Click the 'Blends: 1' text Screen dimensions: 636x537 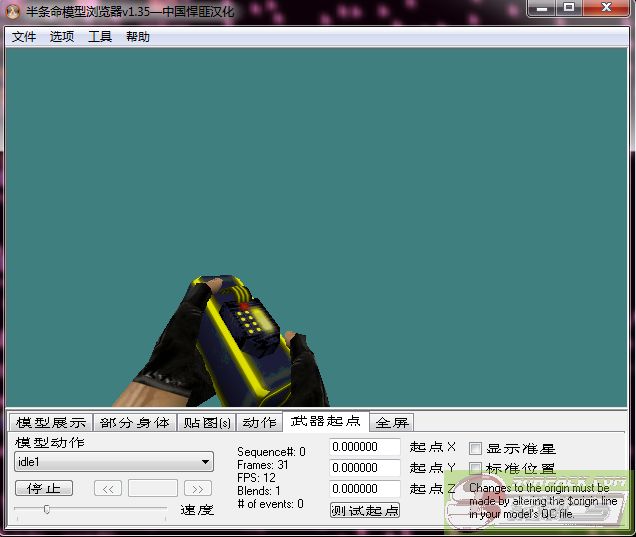coord(259,491)
